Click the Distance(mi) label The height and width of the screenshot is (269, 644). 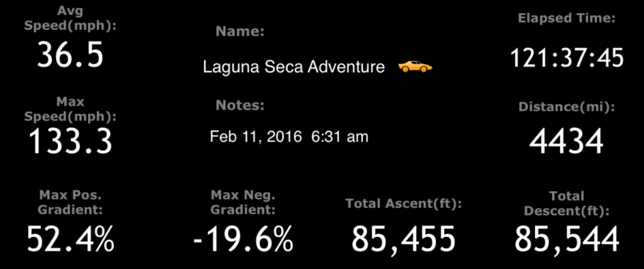567,107
